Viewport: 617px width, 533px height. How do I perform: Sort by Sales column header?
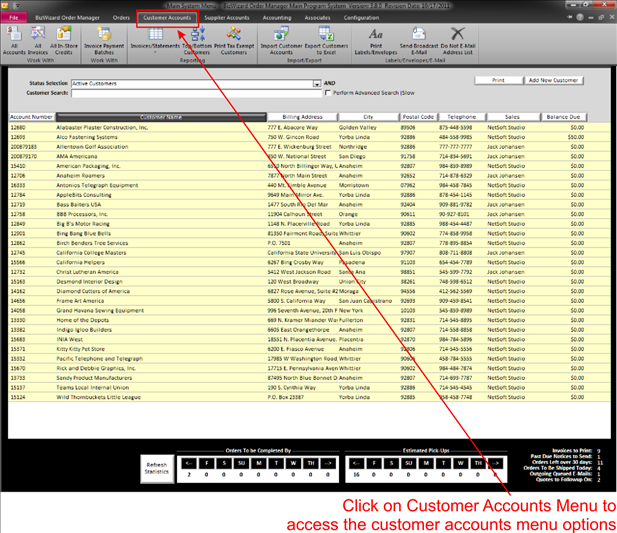click(x=512, y=117)
